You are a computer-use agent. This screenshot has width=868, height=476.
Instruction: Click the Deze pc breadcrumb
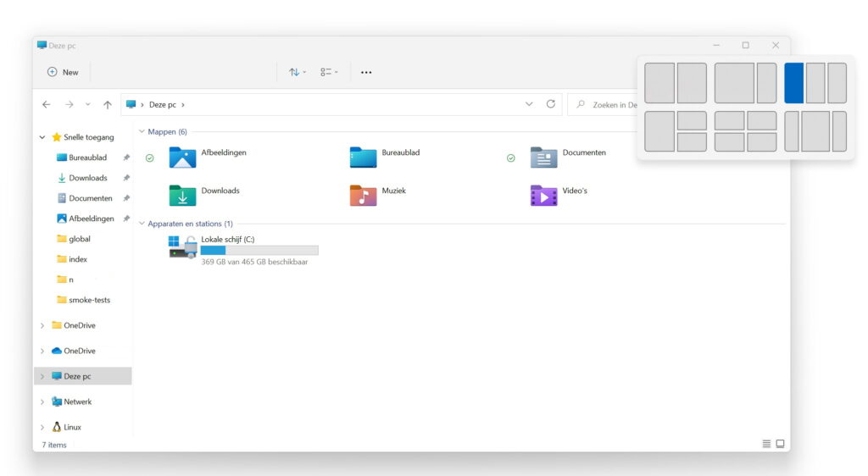coord(162,104)
